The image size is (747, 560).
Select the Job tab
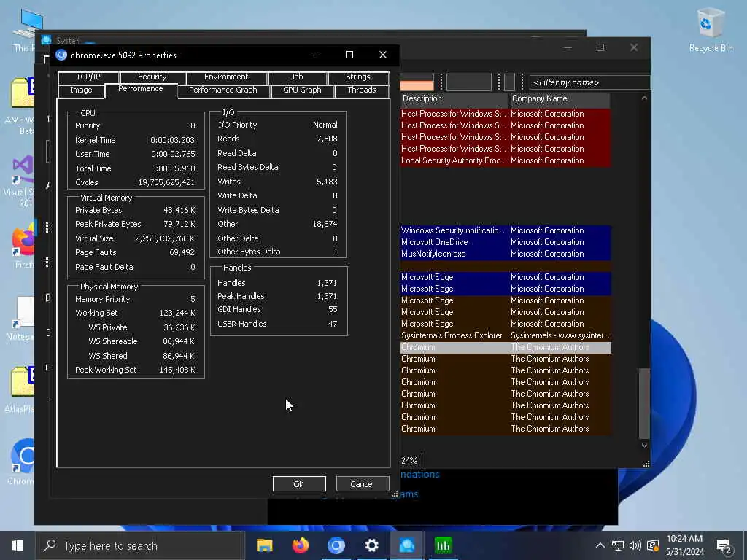coord(297,77)
